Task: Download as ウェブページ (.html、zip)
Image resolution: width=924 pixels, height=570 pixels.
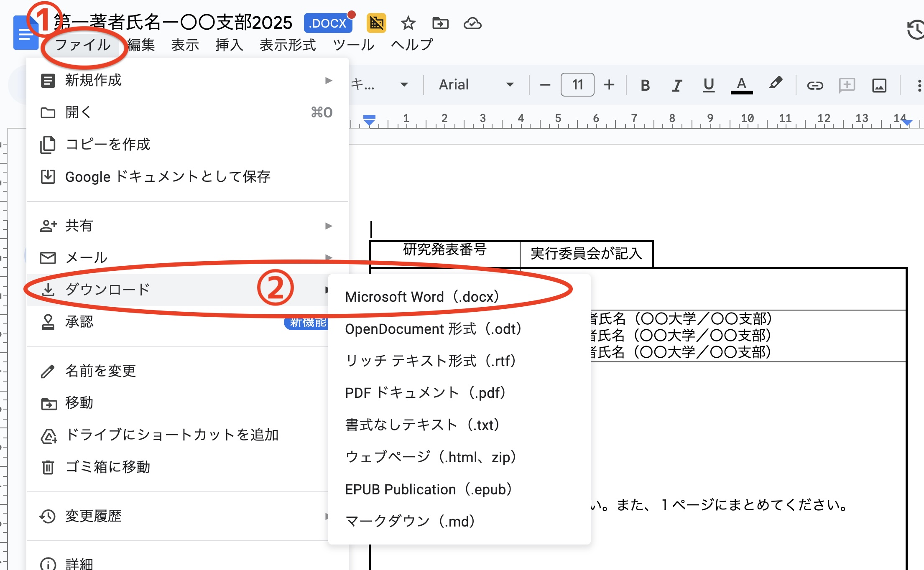Action: (459, 457)
